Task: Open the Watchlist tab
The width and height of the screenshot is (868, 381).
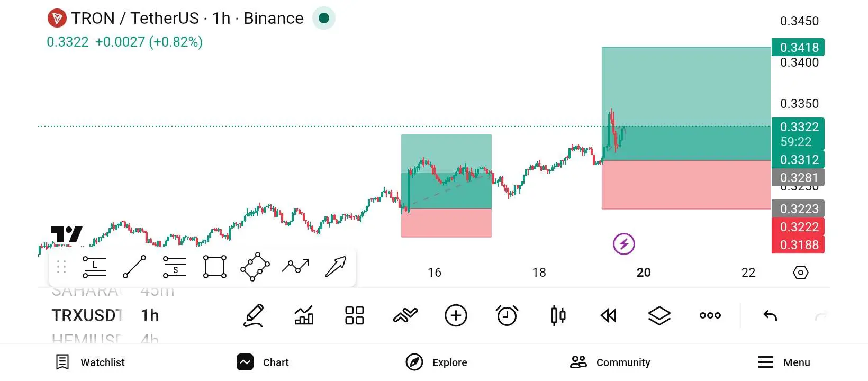Action: (x=91, y=362)
